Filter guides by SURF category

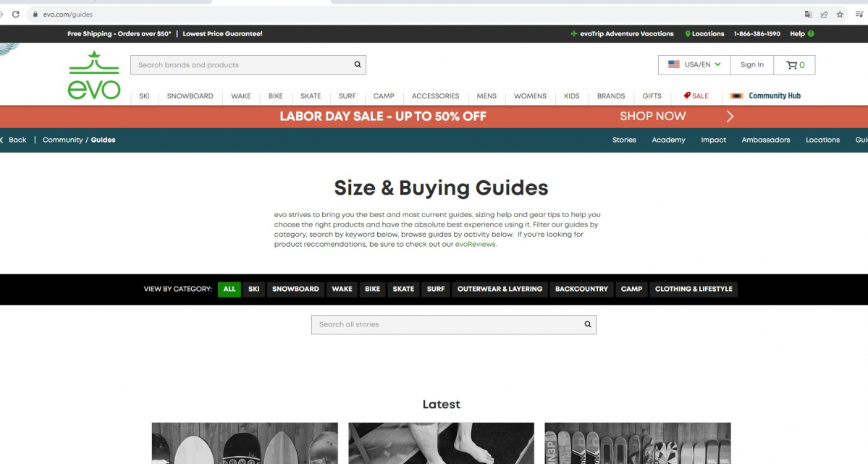coord(436,289)
